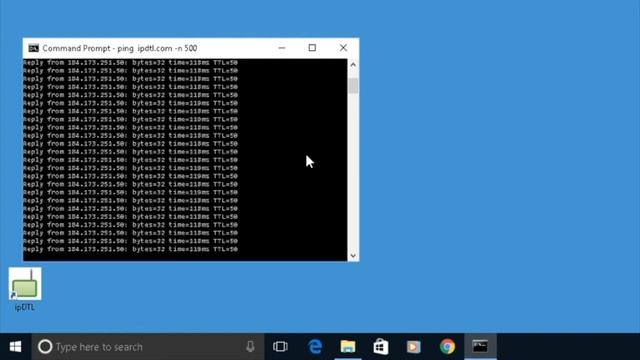Open File Explorer from the taskbar
Image resolution: width=640 pixels, height=360 pixels.
tap(348, 347)
